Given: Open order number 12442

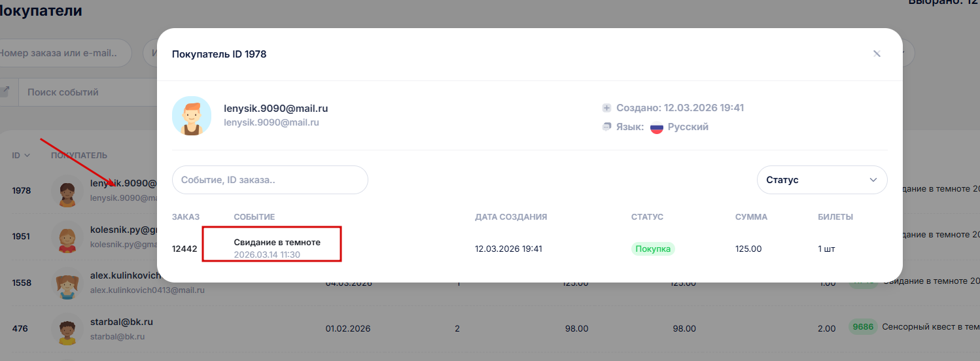Looking at the screenshot, I should point(184,249).
